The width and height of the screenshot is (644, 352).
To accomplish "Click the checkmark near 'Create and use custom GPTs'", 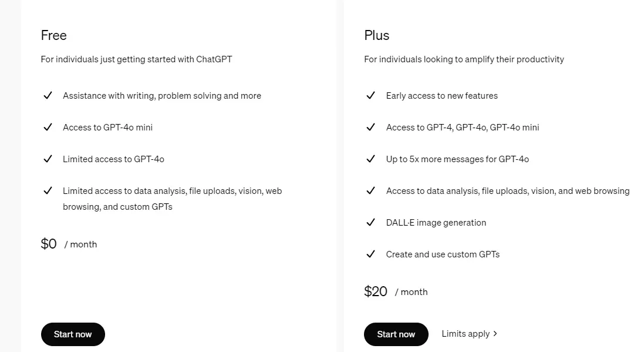I will point(371,254).
